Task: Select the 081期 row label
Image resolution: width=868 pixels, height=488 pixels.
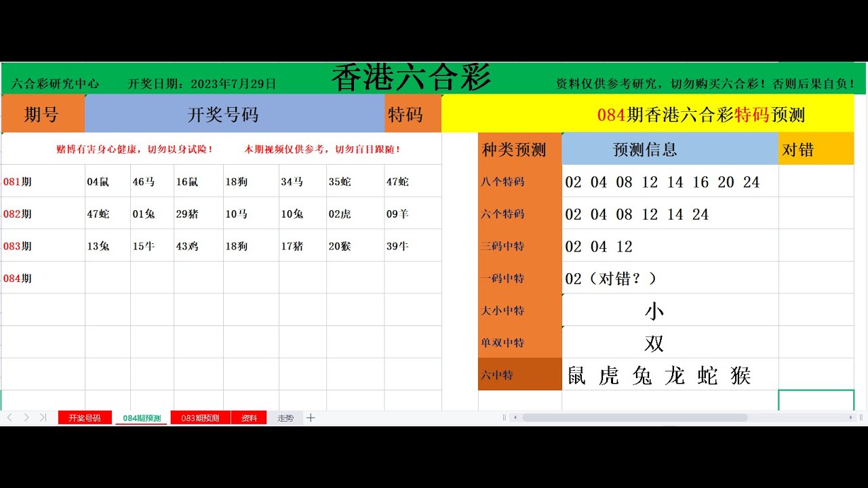Action: click(x=18, y=182)
